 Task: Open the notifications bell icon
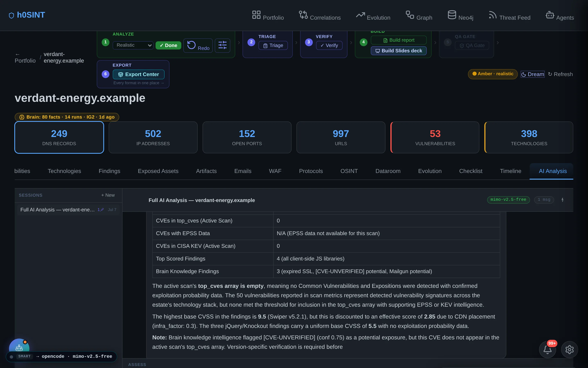coord(547,350)
